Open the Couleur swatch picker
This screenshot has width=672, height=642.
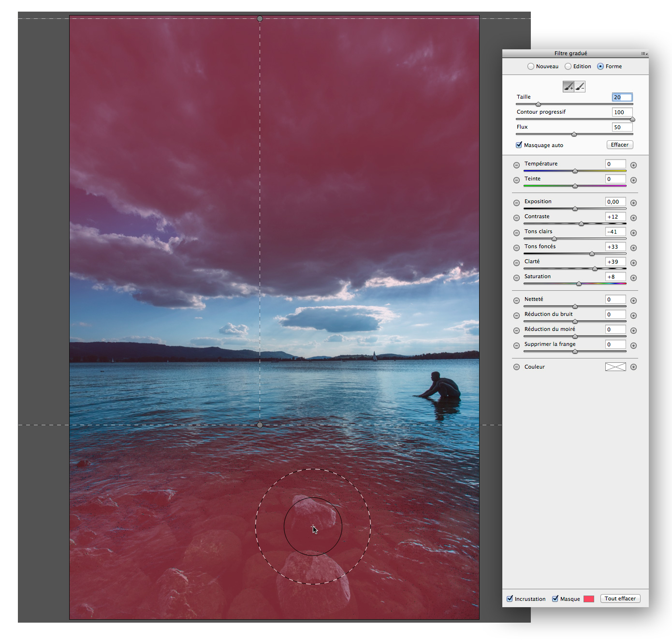(x=615, y=367)
